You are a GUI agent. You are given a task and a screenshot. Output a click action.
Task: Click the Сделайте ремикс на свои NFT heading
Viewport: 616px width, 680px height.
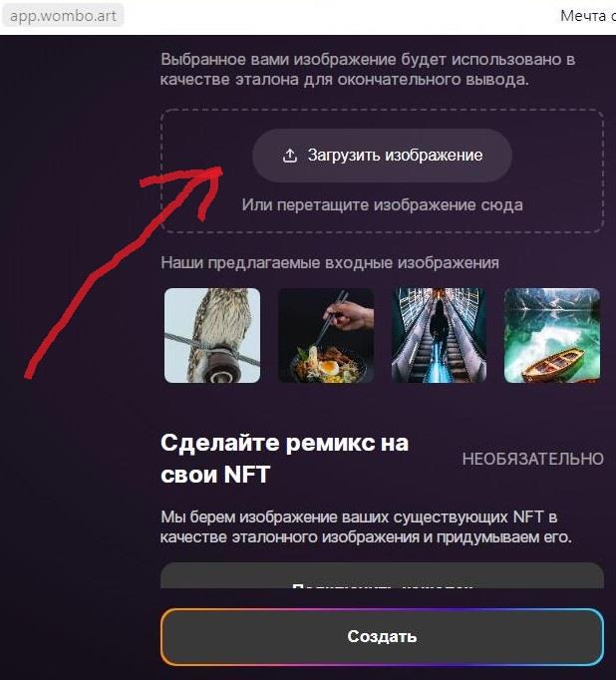click(x=284, y=459)
